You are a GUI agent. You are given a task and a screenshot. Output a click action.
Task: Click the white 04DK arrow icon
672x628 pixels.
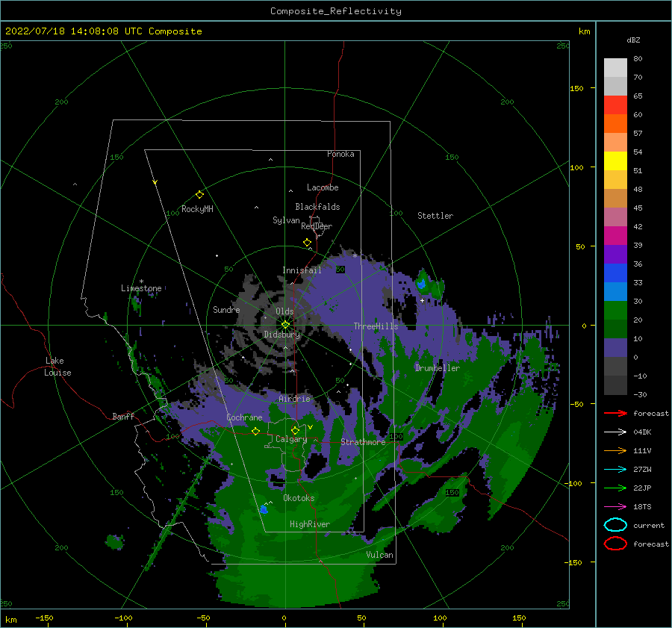(615, 432)
